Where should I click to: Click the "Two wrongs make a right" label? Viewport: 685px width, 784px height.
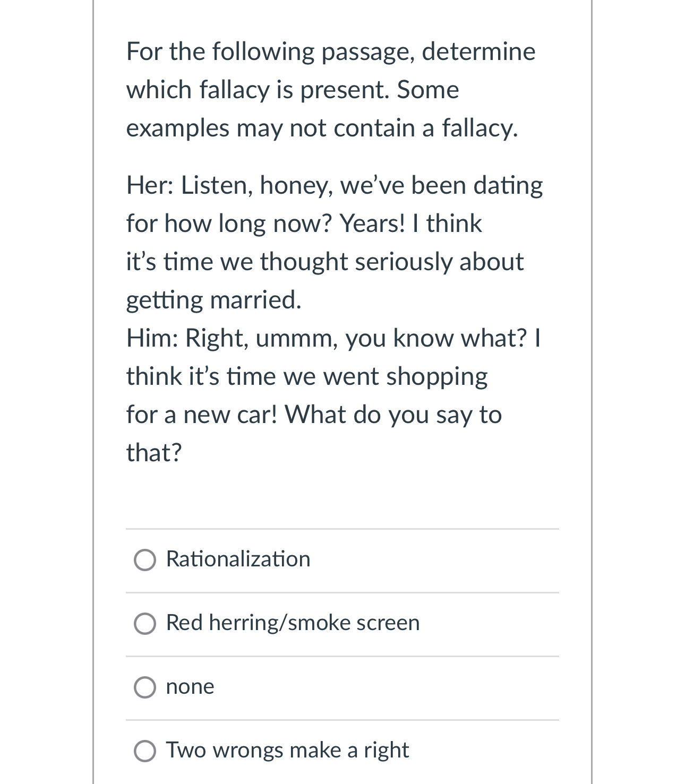click(x=287, y=750)
